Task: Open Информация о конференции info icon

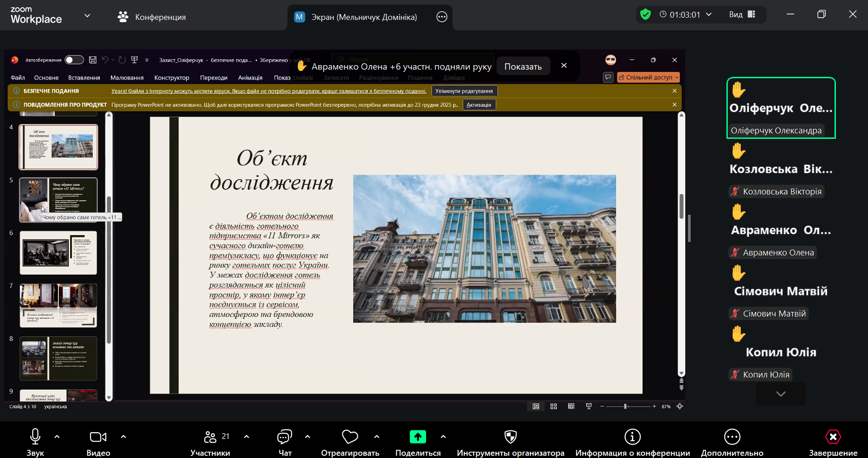Action: click(x=632, y=437)
